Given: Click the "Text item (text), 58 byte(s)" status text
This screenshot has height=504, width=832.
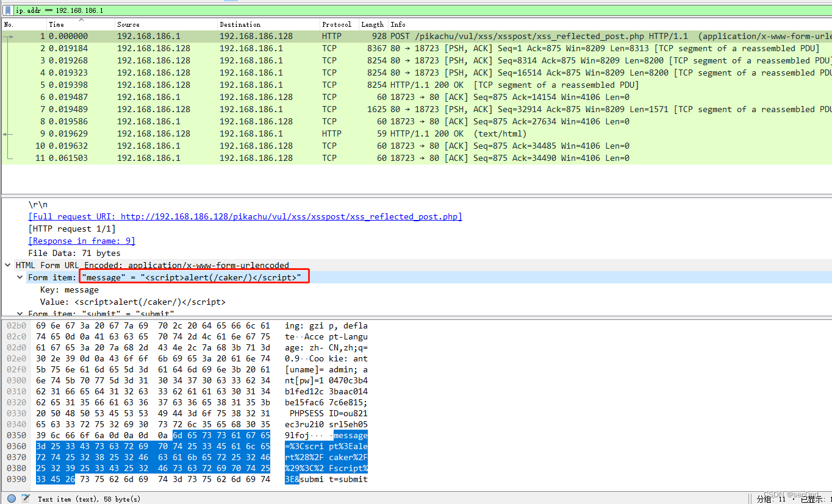Looking at the screenshot, I should coord(89,499).
